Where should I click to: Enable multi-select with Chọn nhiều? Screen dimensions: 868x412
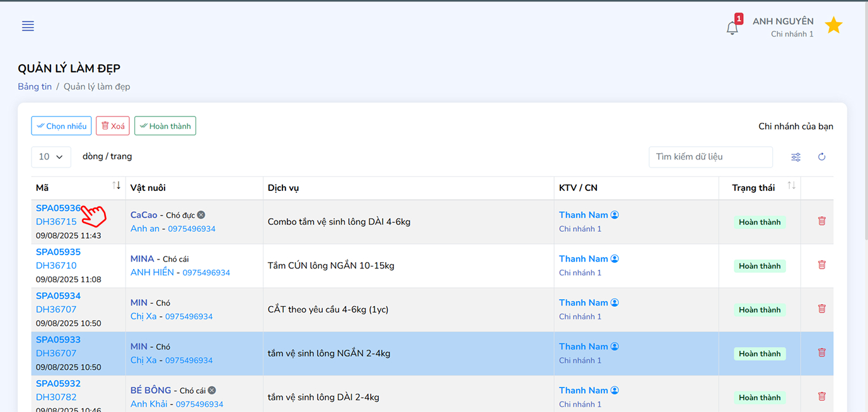61,126
